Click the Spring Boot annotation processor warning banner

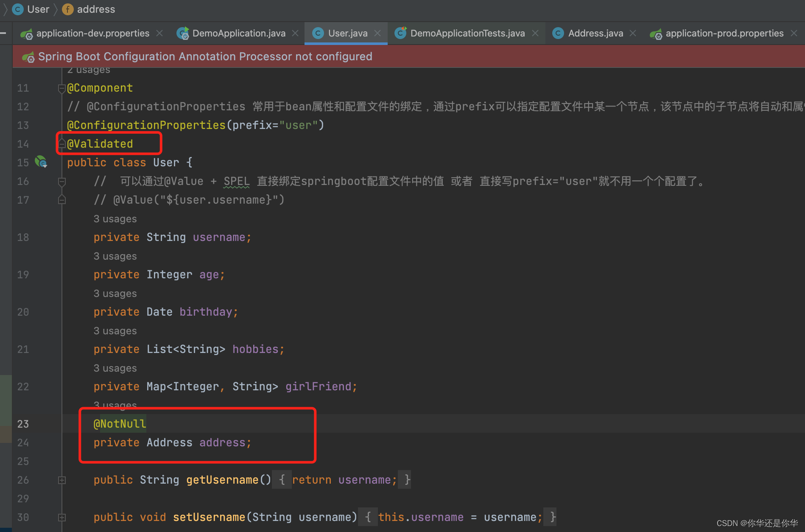click(408, 56)
